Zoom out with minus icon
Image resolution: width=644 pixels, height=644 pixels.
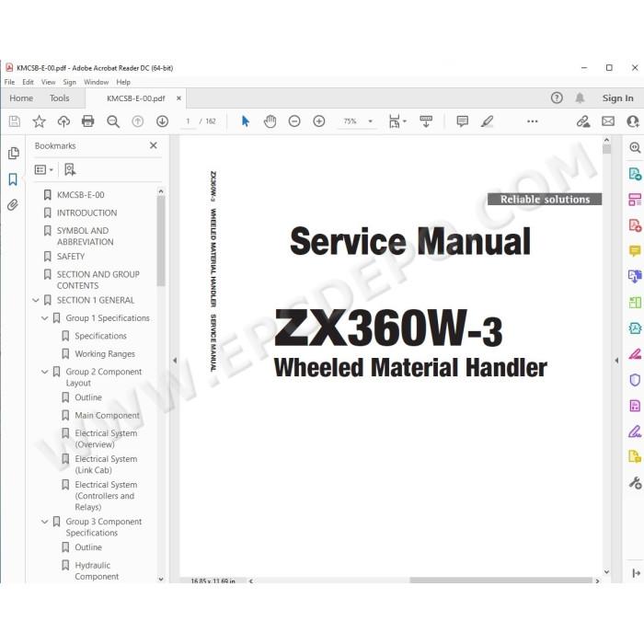click(x=294, y=121)
